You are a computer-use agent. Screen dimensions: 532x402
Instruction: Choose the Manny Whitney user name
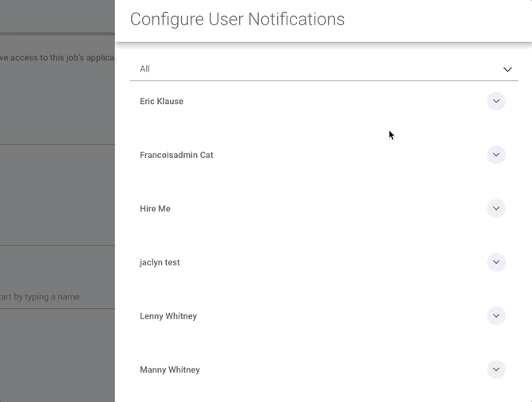[170, 369]
